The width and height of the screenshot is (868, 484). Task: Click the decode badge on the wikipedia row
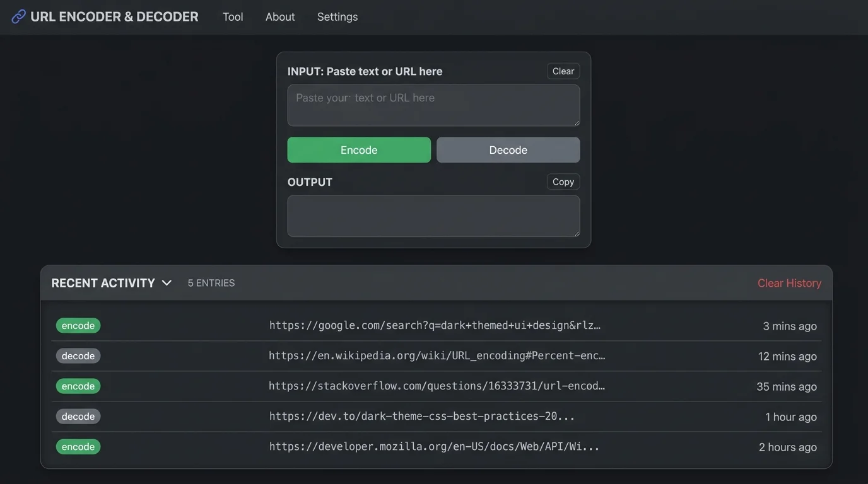pyautogui.click(x=78, y=355)
